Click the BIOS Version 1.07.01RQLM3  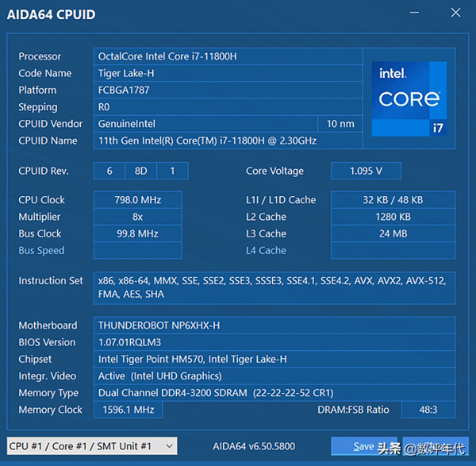[274, 342]
